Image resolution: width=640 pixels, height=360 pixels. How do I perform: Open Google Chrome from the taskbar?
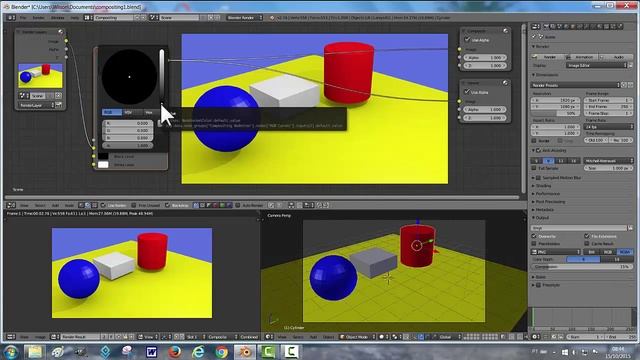coord(222,351)
